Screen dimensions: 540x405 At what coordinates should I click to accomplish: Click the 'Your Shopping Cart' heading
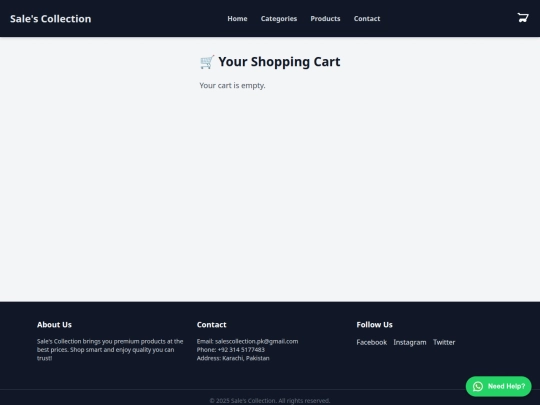(x=279, y=62)
